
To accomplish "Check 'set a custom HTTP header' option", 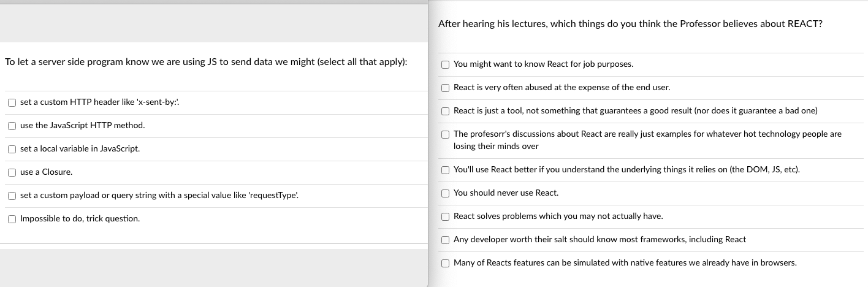I will point(12,102).
